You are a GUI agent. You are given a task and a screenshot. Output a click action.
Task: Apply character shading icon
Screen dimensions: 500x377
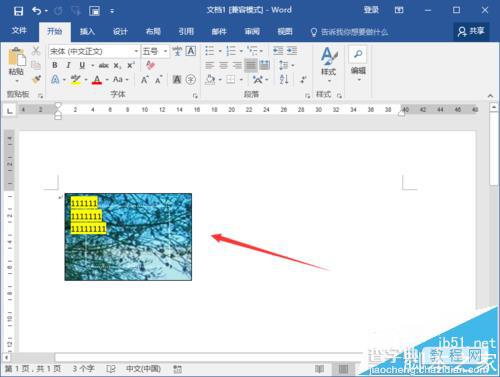pyautogui.click(x=177, y=80)
